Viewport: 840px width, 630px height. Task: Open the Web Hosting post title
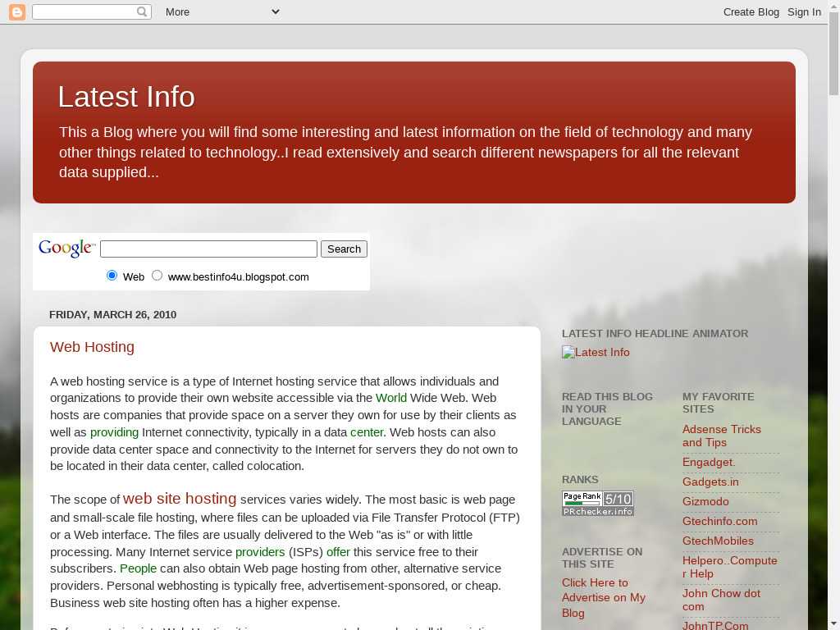(x=92, y=347)
